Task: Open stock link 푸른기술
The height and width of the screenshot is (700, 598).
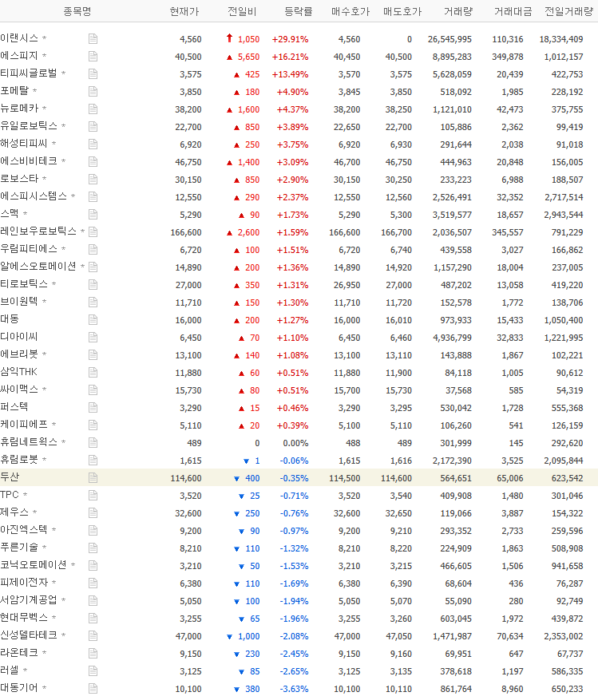Action: click(x=19, y=547)
